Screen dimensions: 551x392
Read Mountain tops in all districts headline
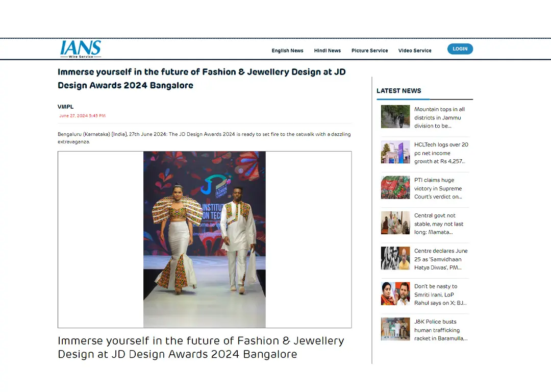(440, 117)
